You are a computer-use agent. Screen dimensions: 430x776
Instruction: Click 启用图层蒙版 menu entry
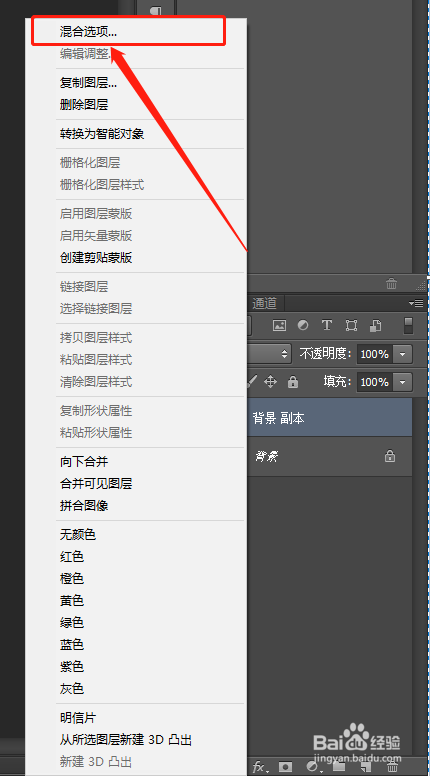(96, 214)
